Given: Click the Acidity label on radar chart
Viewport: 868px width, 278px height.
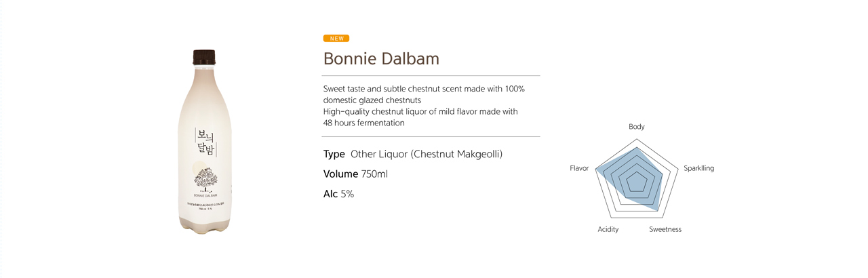Looking at the screenshot, I should (x=608, y=229).
